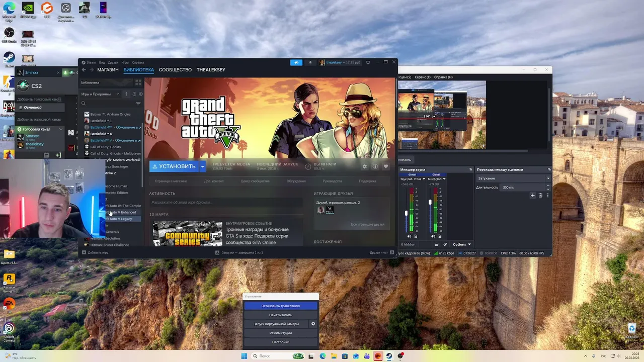Expand install options arrow beside УСТАНОВИТЬ
Image resolution: width=644 pixels, height=362 pixels.
(x=203, y=166)
